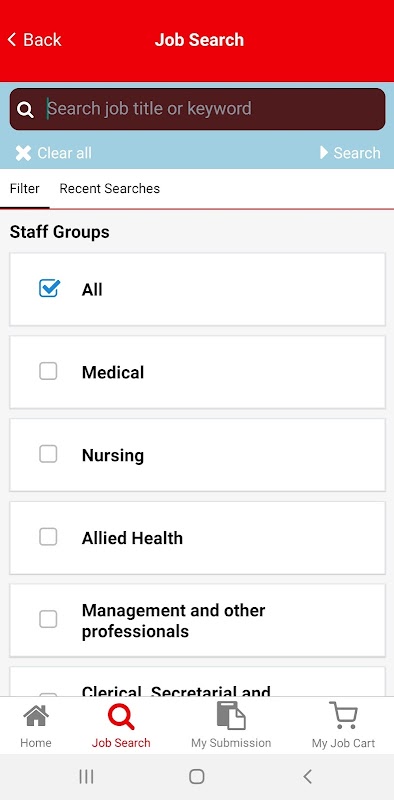Image resolution: width=394 pixels, height=800 pixels.
Task: Tap the Back button label
Action: tap(42, 39)
